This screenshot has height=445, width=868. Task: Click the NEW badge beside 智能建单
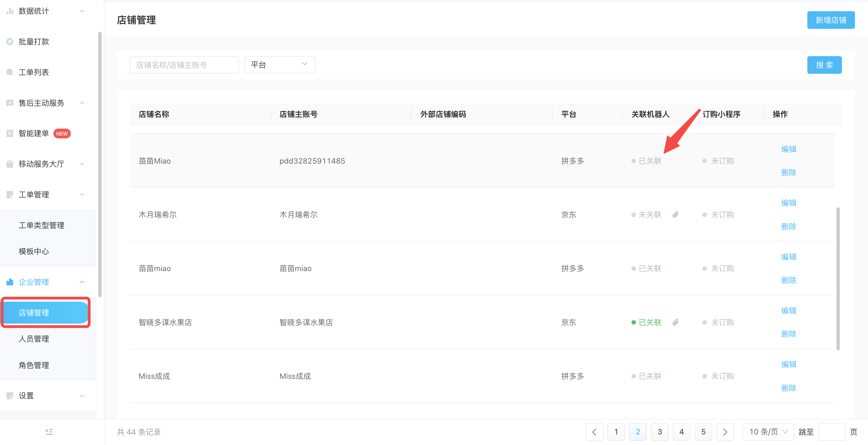pyautogui.click(x=62, y=134)
